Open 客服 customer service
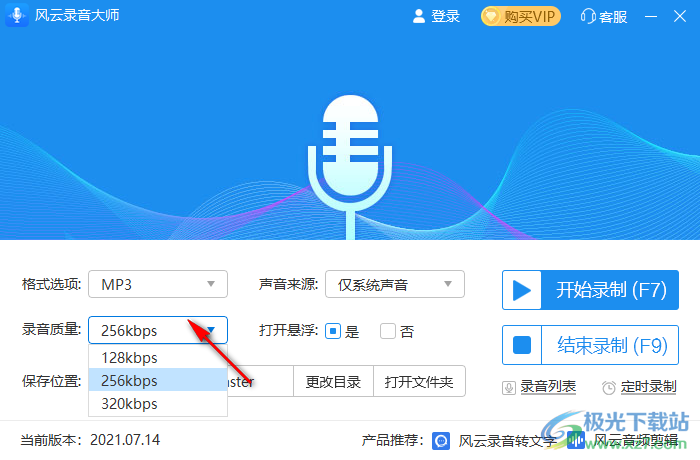The image size is (700, 460). pos(604,17)
